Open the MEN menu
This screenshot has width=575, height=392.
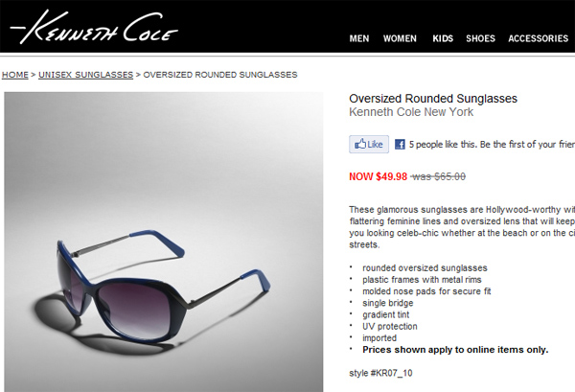pos(359,38)
